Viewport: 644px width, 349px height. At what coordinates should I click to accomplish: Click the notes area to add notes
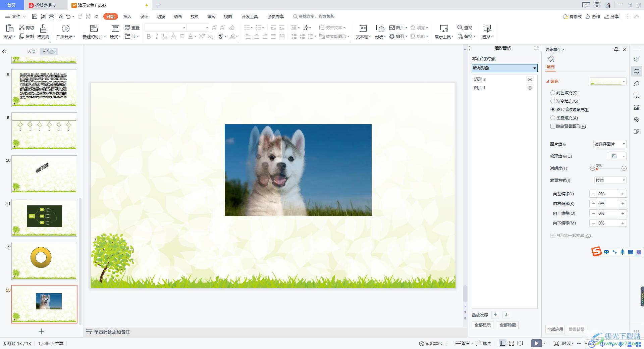point(112,332)
